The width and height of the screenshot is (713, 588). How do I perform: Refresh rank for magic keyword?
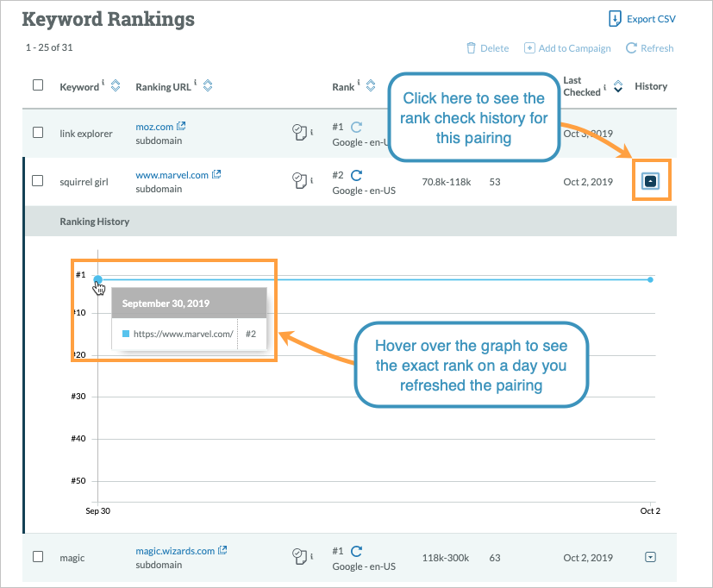tap(356, 551)
